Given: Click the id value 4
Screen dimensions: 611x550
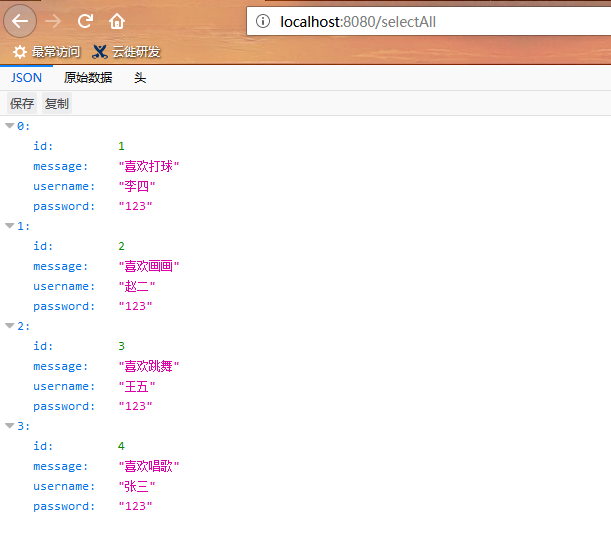Looking at the screenshot, I should tap(121, 446).
